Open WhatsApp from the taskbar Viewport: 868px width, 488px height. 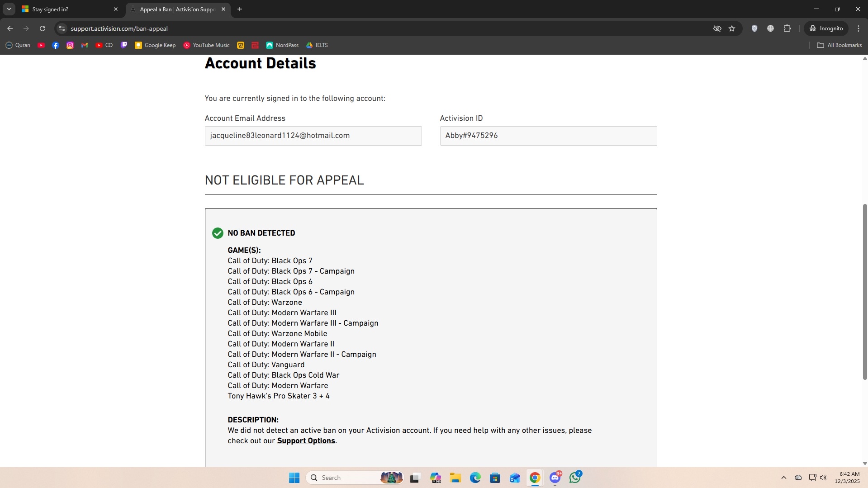click(575, 478)
